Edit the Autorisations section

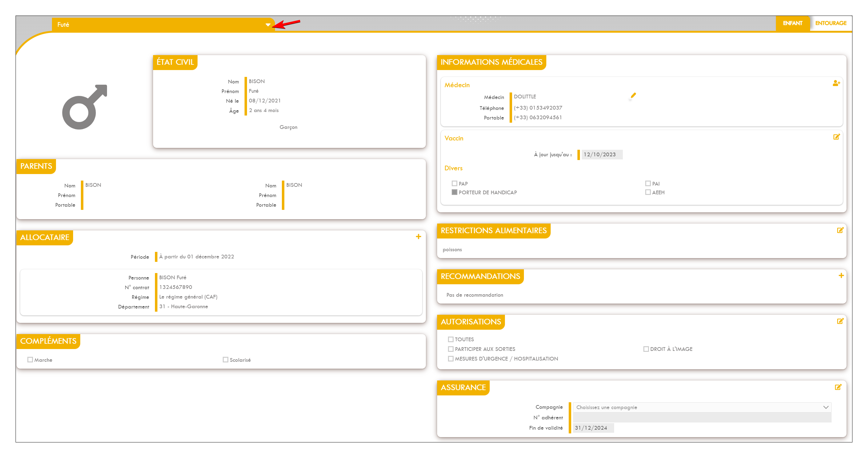[x=840, y=321]
